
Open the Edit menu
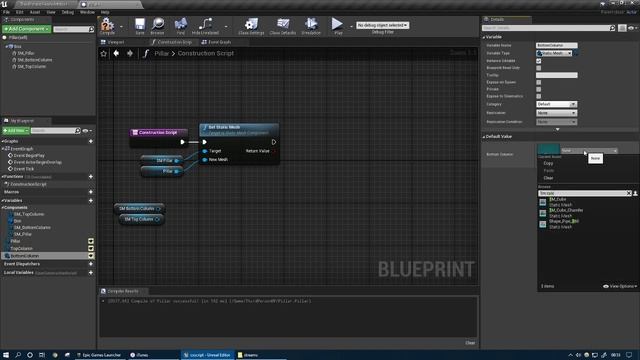tap(19, 12)
